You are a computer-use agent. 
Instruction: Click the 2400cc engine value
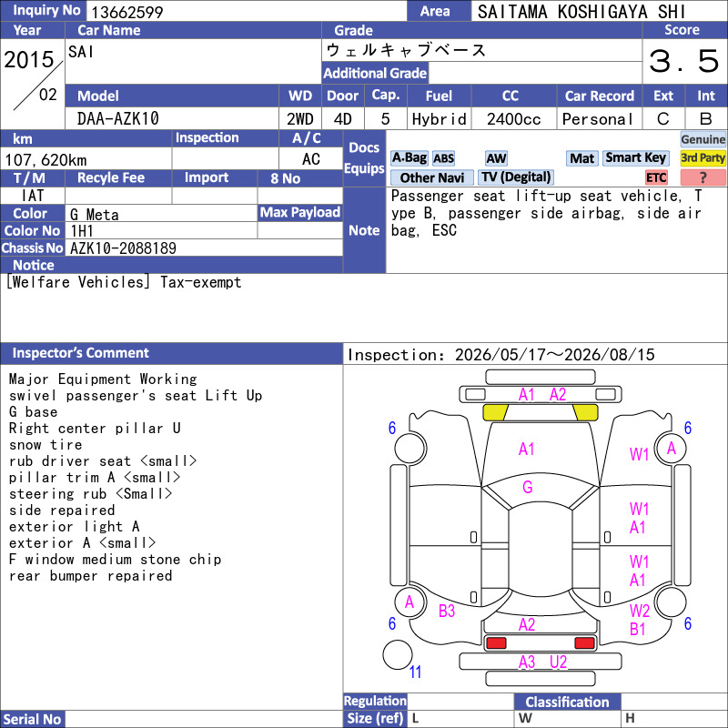513,119
